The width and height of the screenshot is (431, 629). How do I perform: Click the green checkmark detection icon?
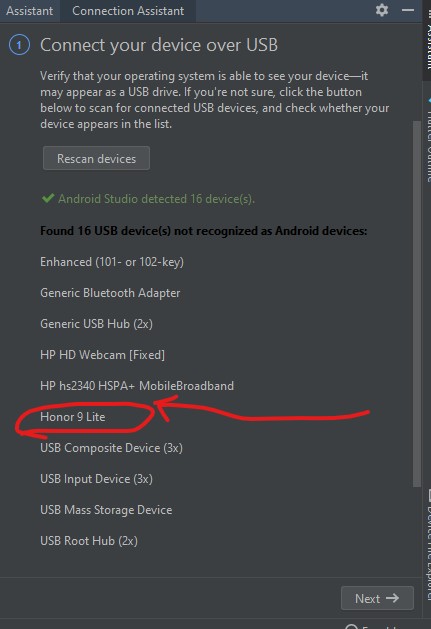click(48, 198)
